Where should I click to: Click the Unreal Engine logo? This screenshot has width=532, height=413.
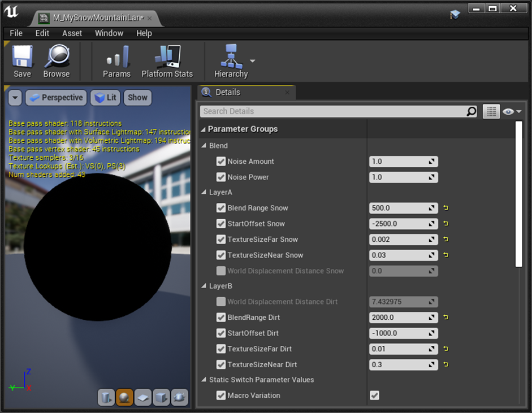pyautogui.click(x=11, y=11)
